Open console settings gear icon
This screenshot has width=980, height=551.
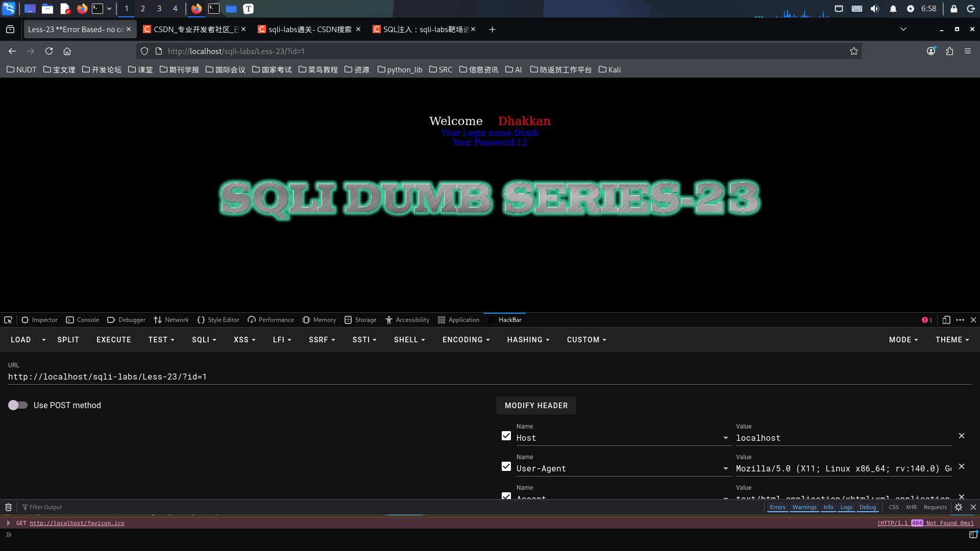click(x=959, y=507)
